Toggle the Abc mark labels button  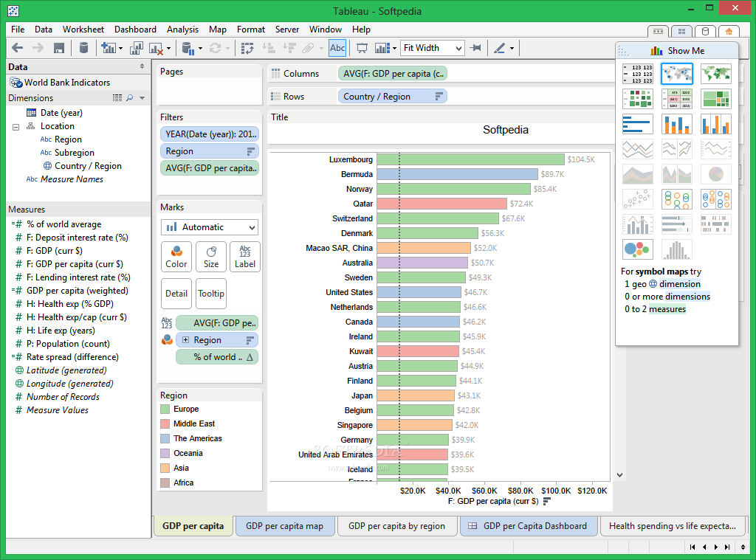click(337, 48)
